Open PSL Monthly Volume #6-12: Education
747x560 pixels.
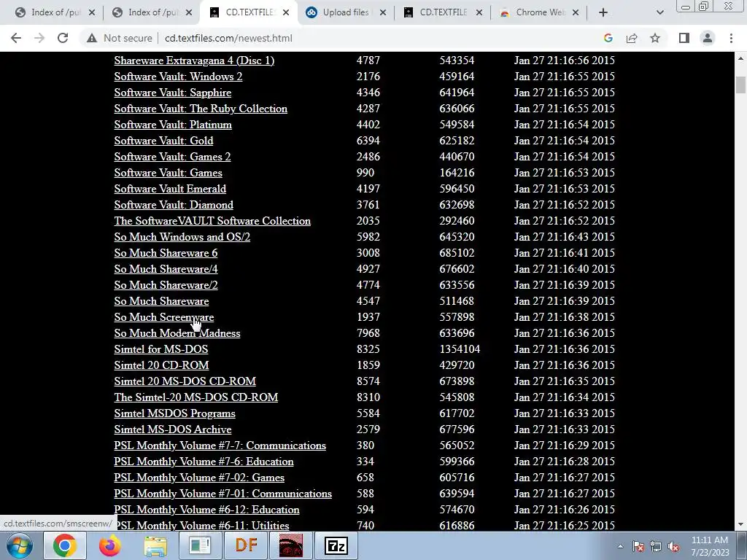coord(206,510)
